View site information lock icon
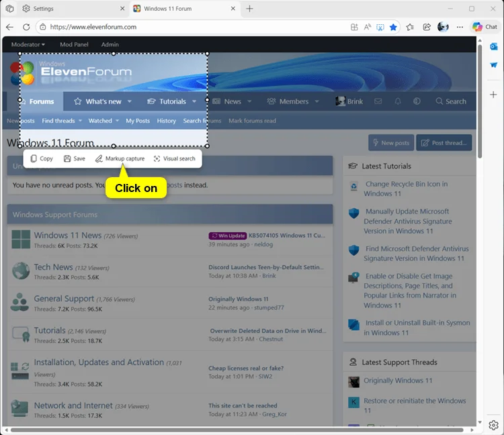Image resolution: width=504 pixels, height=435 pixels. click(43, 27)
